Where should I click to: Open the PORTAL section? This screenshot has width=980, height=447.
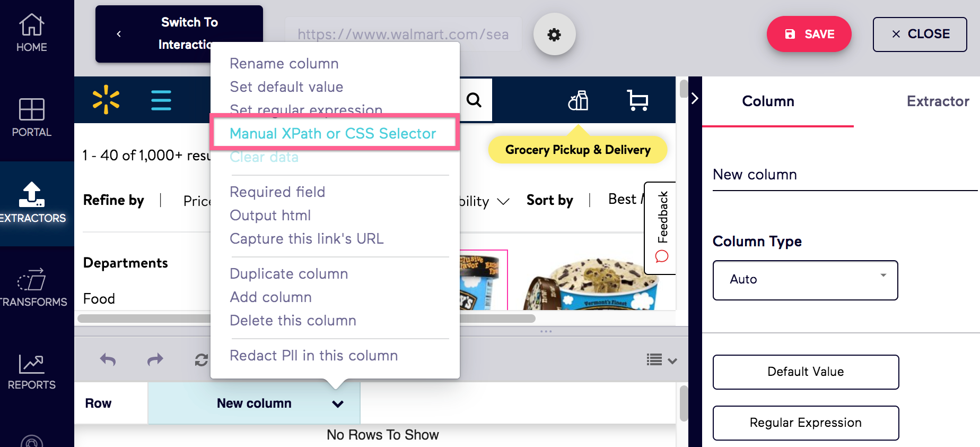32,118
